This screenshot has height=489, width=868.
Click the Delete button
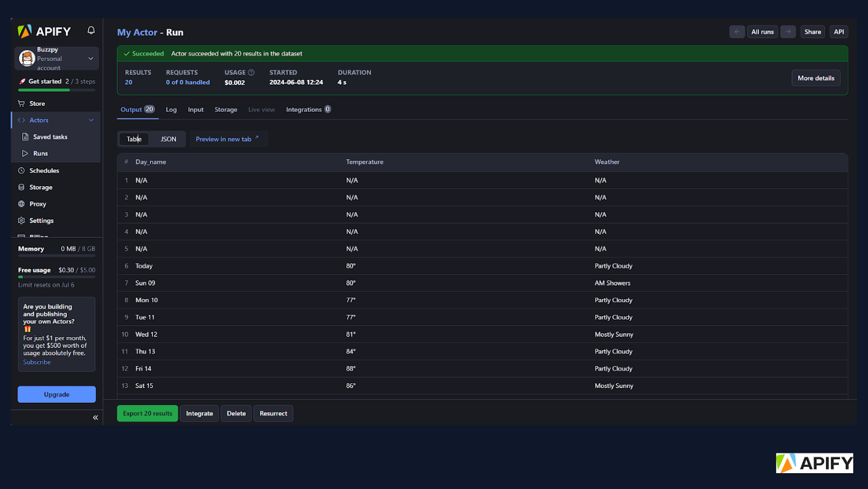236,414
